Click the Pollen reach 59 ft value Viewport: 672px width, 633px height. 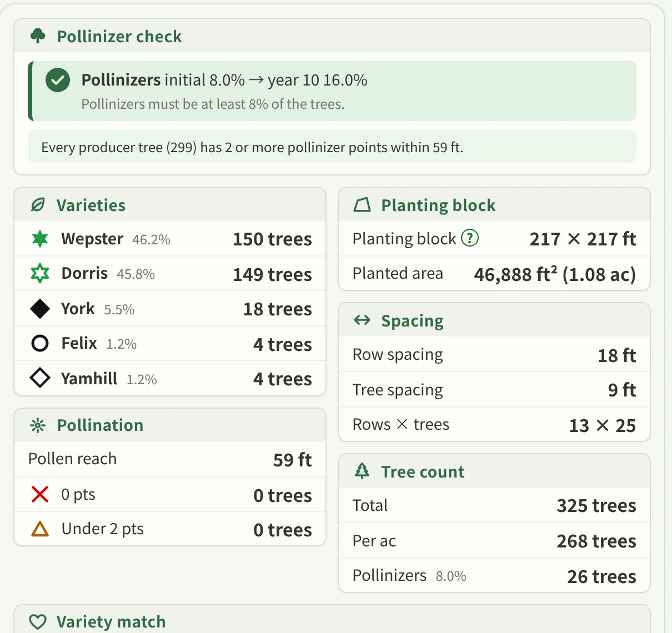click(293, 460)
